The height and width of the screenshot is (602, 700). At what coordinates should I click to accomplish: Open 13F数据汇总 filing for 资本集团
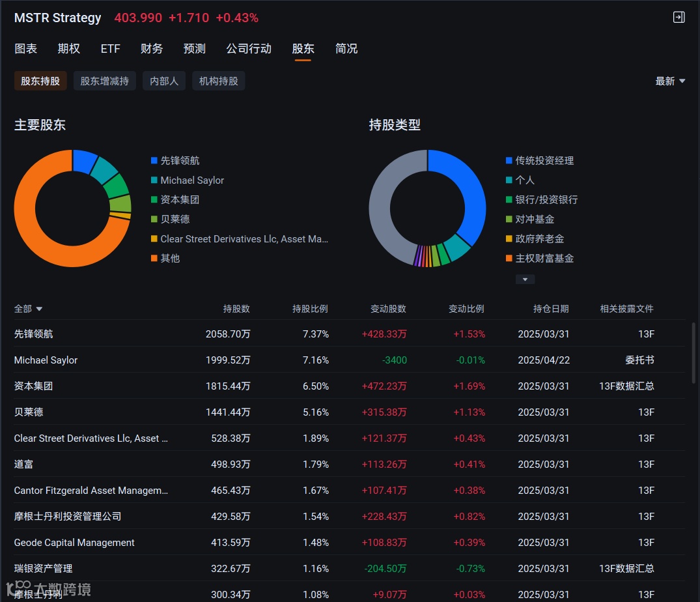coord(626,386)
